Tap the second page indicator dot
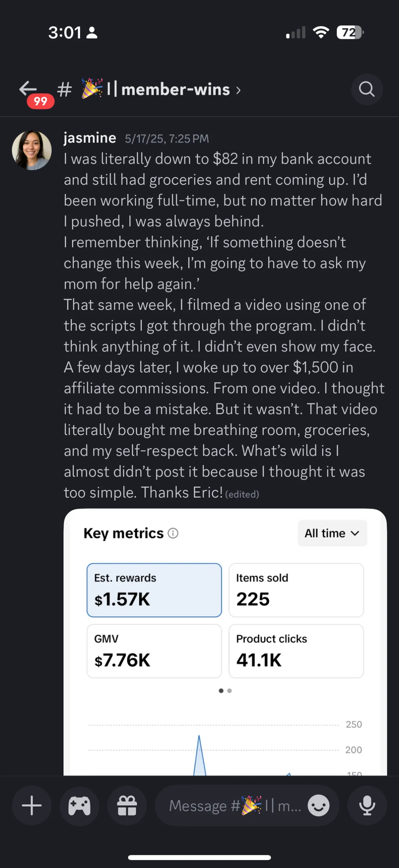399x868 pixels. (230, 691)
